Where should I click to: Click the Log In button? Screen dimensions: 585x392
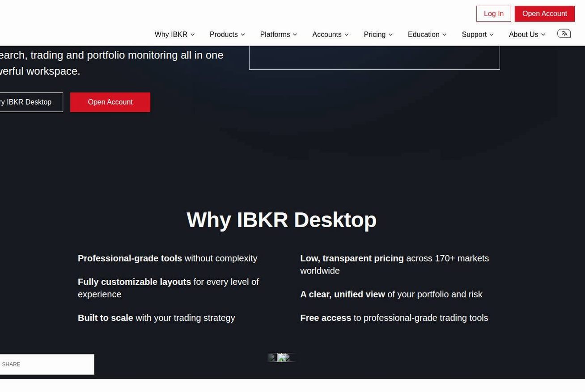coord(494,14)
